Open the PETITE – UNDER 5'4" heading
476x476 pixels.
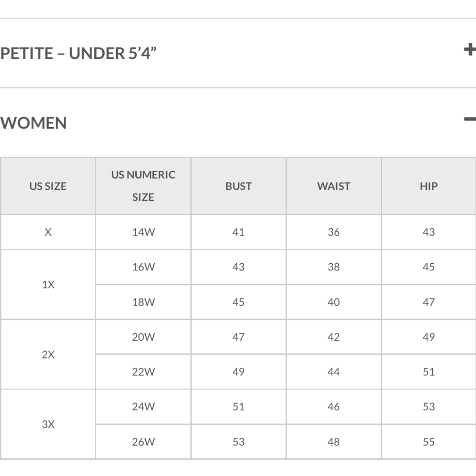click(x=79, y=53)
